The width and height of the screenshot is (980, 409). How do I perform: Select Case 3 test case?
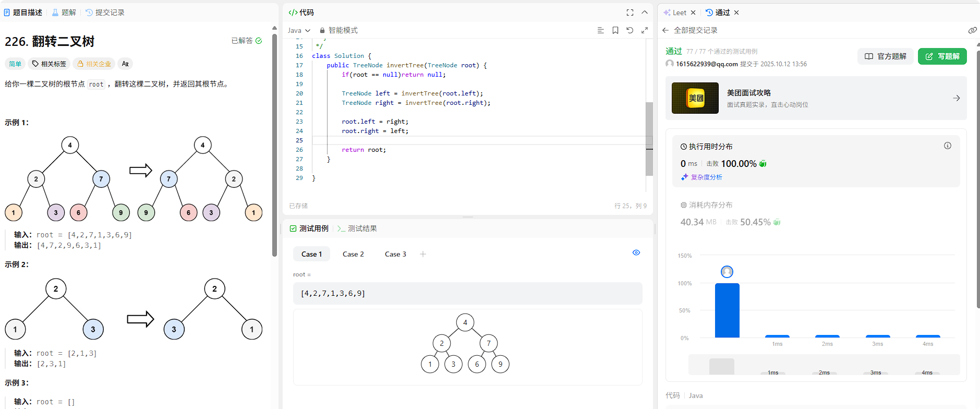tap(395, 254)
